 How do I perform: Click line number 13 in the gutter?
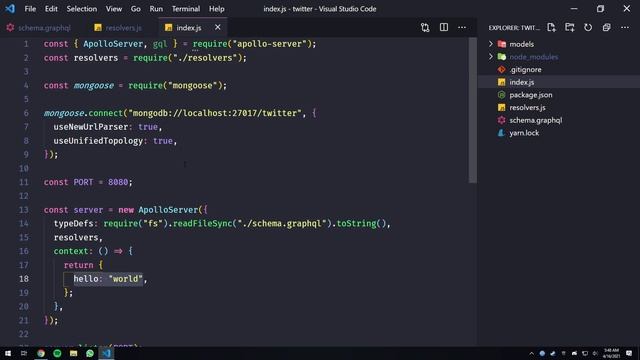[24, 210]
